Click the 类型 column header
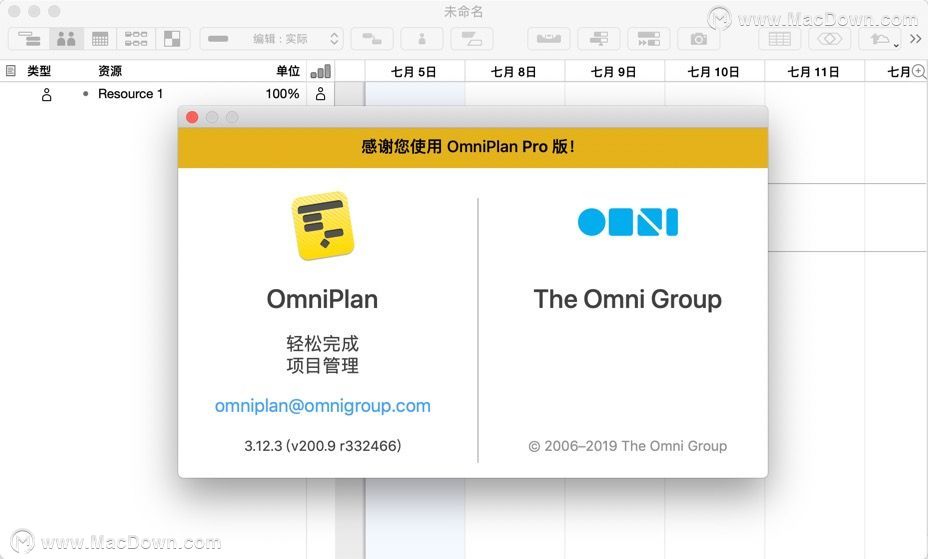Image resolution: width=928 pixels, height=559 pixels. 39,71
